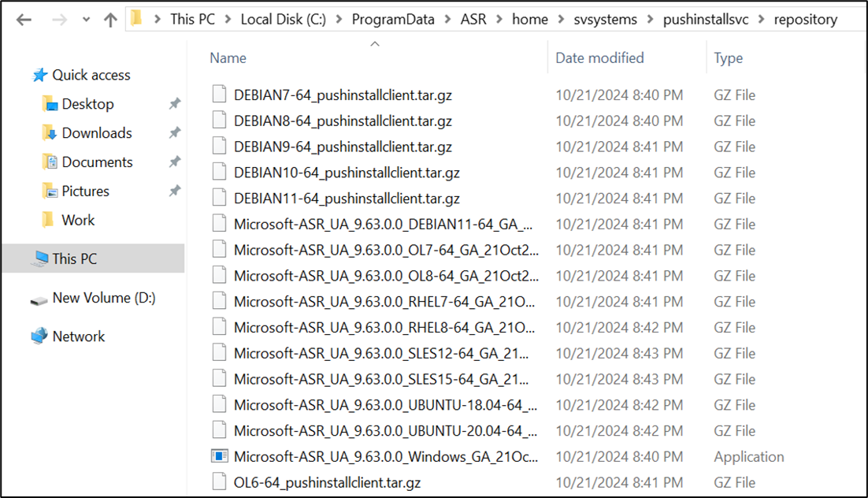The image size is (868, 498).
Task: Unpin Pictures using its pin icon
Action: click(x=175, y=191)
